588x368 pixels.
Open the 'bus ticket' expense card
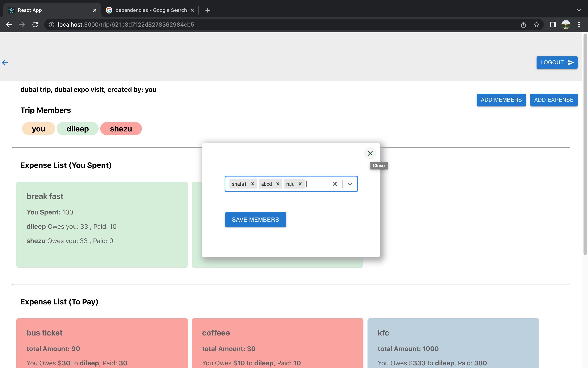click(102, 343)
